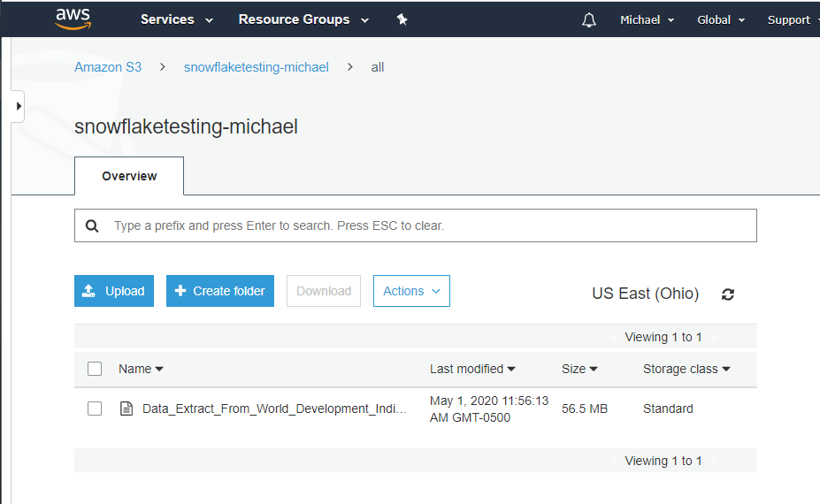Open the Data_Extract_From_World_Development_Indi file link
The width and height of the screenshot is (820, 504).
[x=274, y=409]
